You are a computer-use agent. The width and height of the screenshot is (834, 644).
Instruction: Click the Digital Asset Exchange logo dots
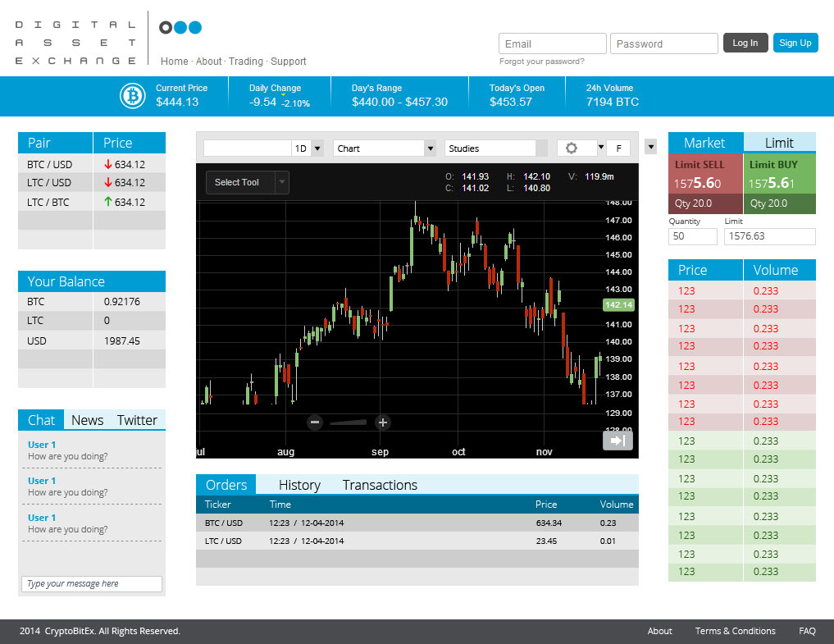pyautogui.click(x=180, y=26)
